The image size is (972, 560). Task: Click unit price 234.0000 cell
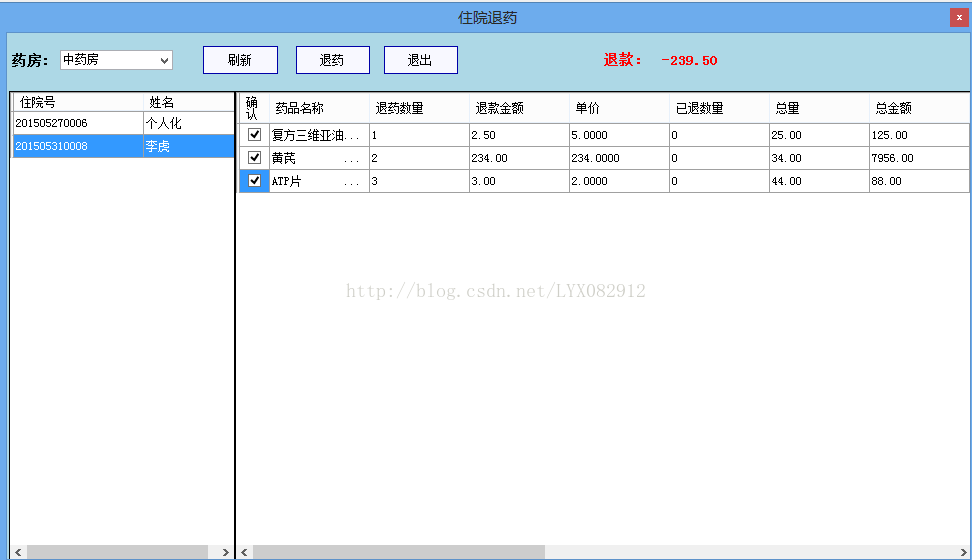(619, 158)
